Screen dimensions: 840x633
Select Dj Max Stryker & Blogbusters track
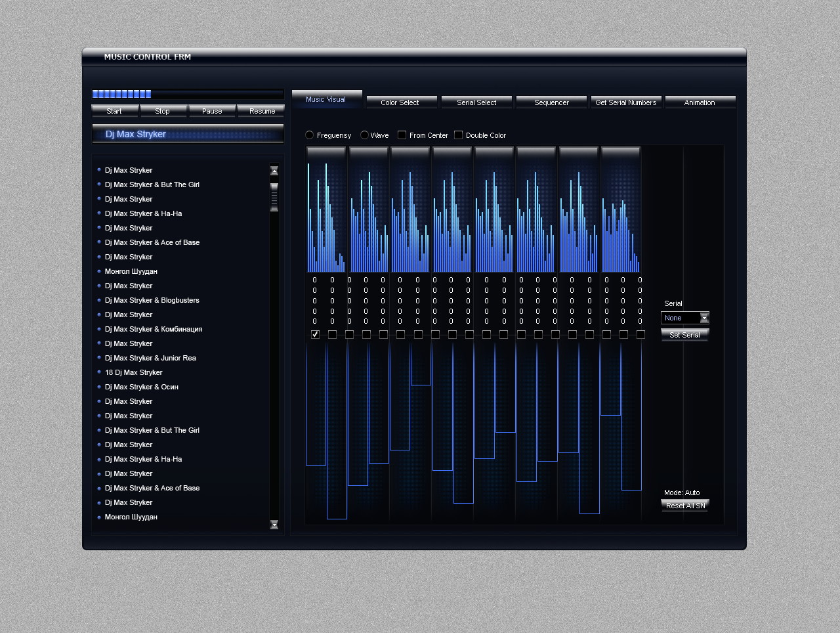tap(152, 300)
